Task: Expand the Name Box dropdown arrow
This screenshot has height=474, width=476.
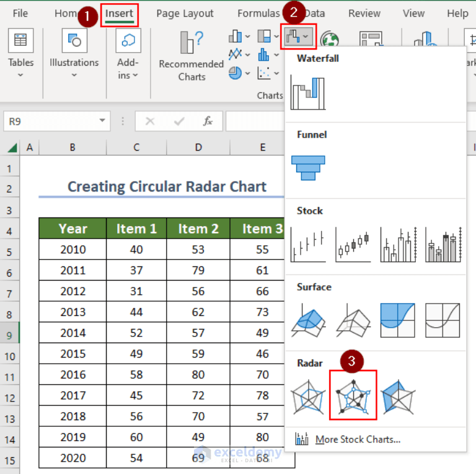Action: click(x=102, y=121)
